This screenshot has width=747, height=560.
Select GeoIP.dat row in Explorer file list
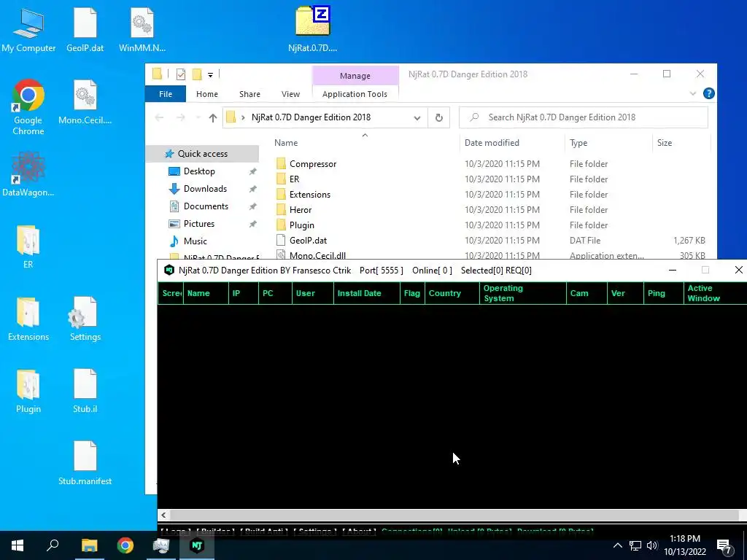[491, 241]
